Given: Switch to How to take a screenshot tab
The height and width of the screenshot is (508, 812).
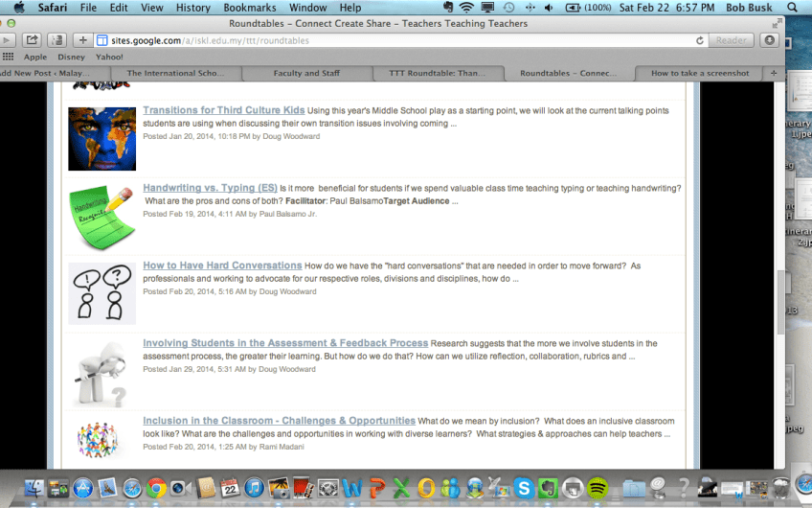Looking at the screenshot, I should point(700,73).
